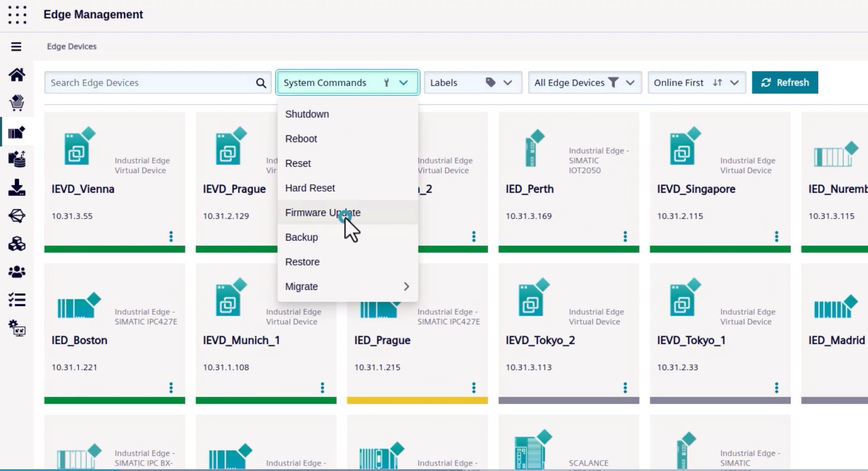Screen dimensions: 868x471
Task: Select the Edge Devices icon in the sidebar
Action: pos(17,132)
